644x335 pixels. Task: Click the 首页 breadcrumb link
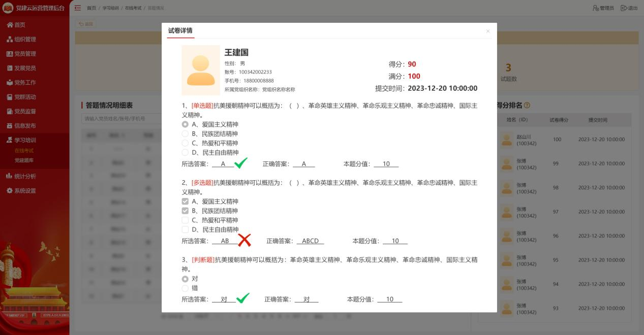(91, 8)
